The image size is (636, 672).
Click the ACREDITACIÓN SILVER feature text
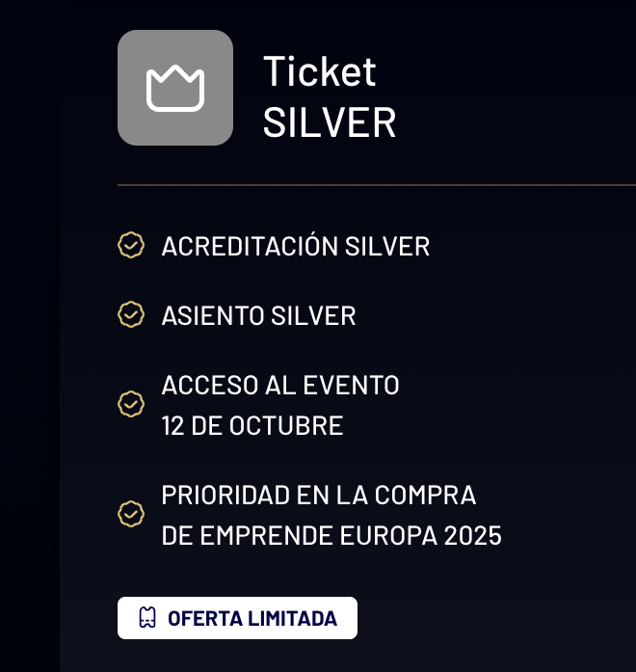pyautogui.click(x=296, y=246)
